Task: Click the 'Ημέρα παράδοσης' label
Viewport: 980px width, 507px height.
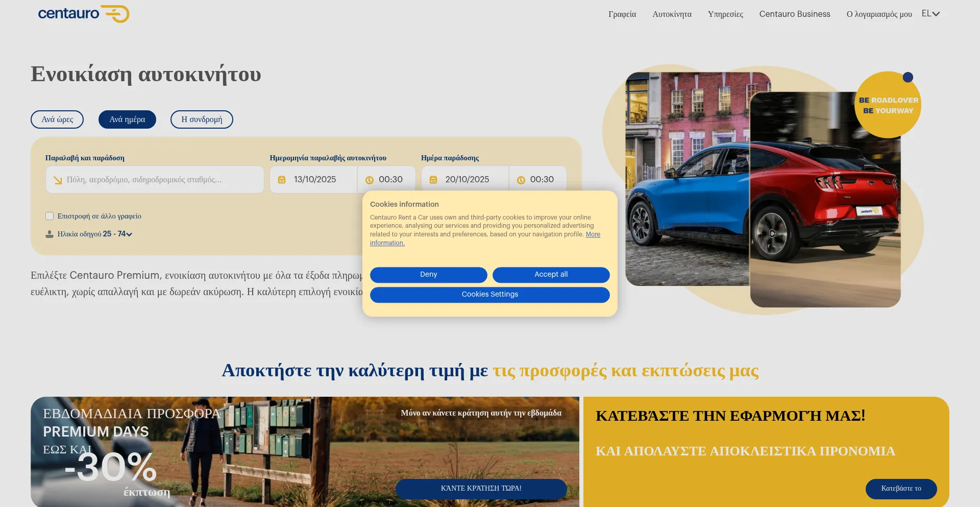Action: point(450,158)
